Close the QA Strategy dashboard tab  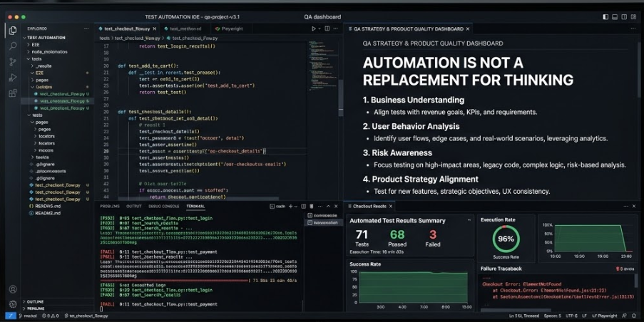[x=469, y=29]
